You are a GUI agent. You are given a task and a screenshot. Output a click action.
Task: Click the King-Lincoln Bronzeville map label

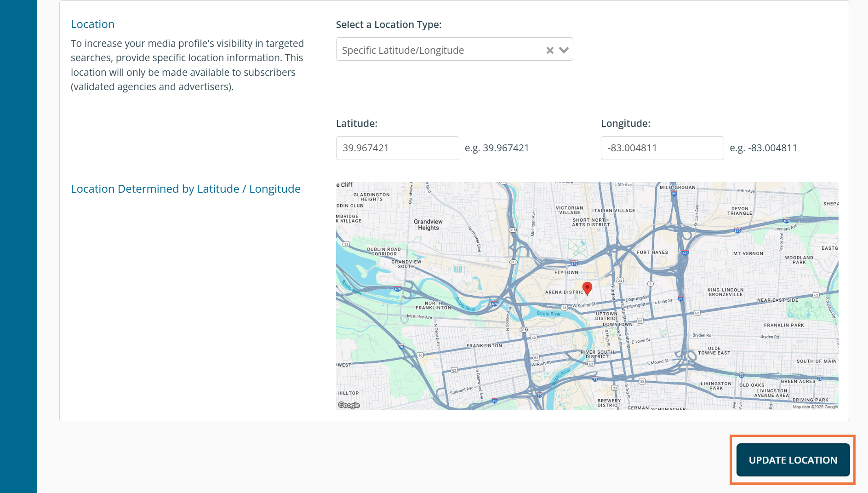[725, 292]
